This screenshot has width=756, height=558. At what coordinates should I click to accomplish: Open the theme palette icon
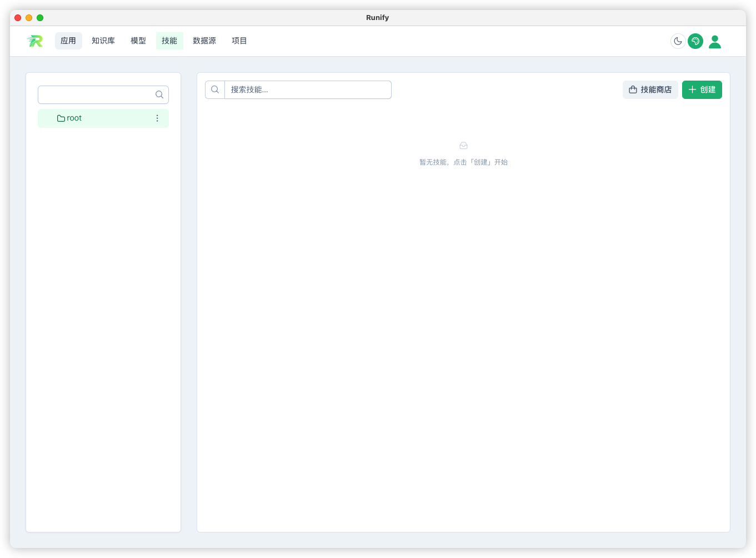coord(695,41)
